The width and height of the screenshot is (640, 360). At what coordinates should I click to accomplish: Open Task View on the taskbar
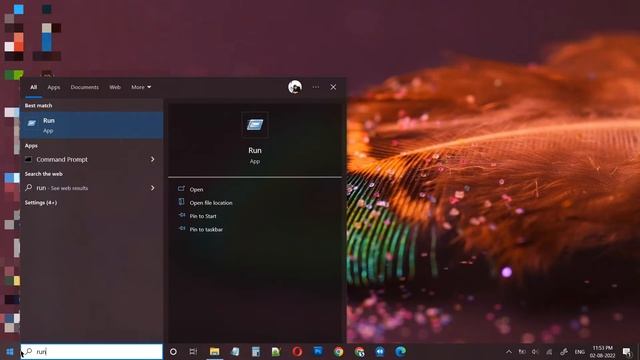(x=193, y=351)
